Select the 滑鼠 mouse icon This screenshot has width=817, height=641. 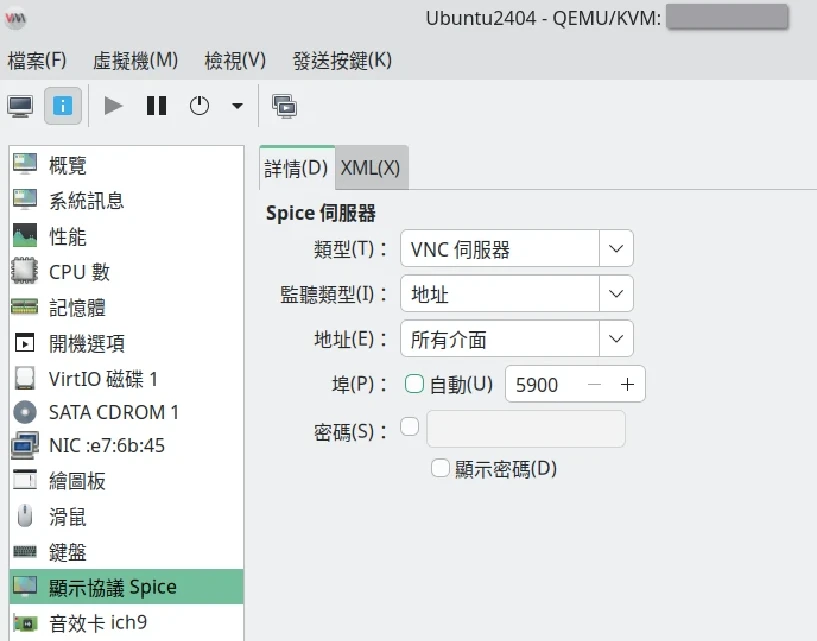point(24,516)
